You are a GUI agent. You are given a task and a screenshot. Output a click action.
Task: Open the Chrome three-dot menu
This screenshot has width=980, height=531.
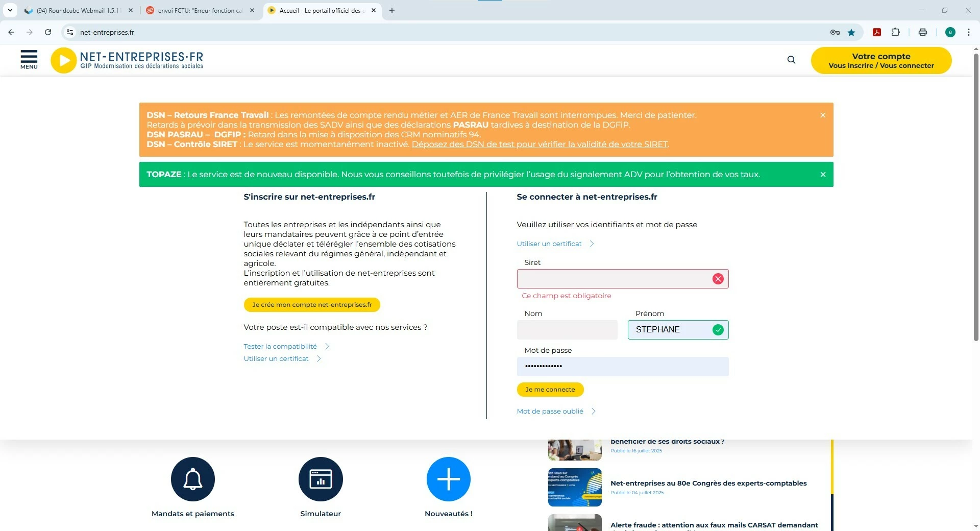tap(969, 32)
